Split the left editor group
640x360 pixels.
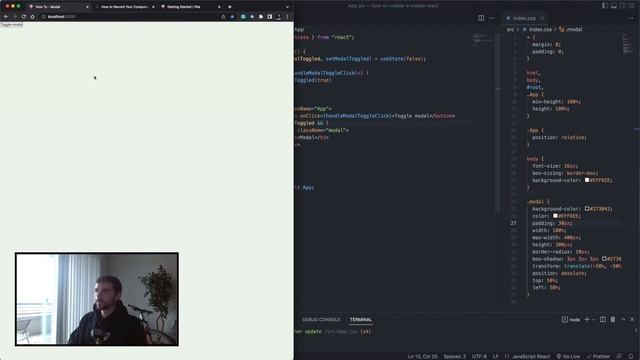point(481,18)
